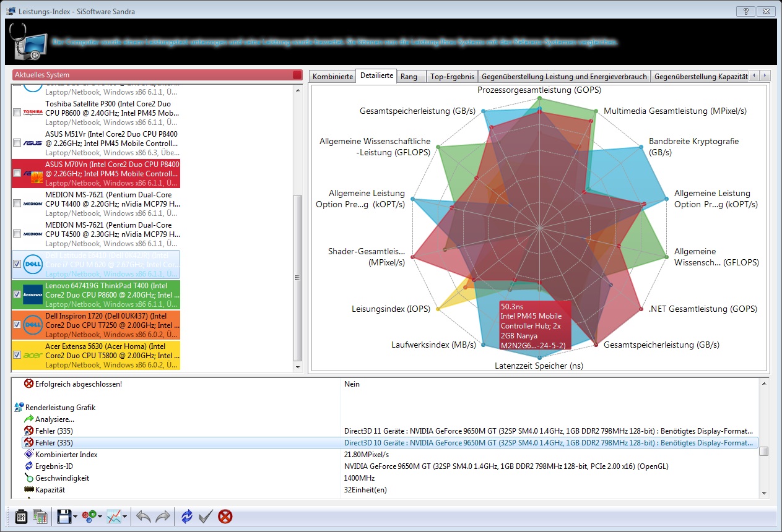Click the Dell logo of the Inspiron 1720 entry
This screenshot has width=782, height=532.
click(x=33, y=325)
